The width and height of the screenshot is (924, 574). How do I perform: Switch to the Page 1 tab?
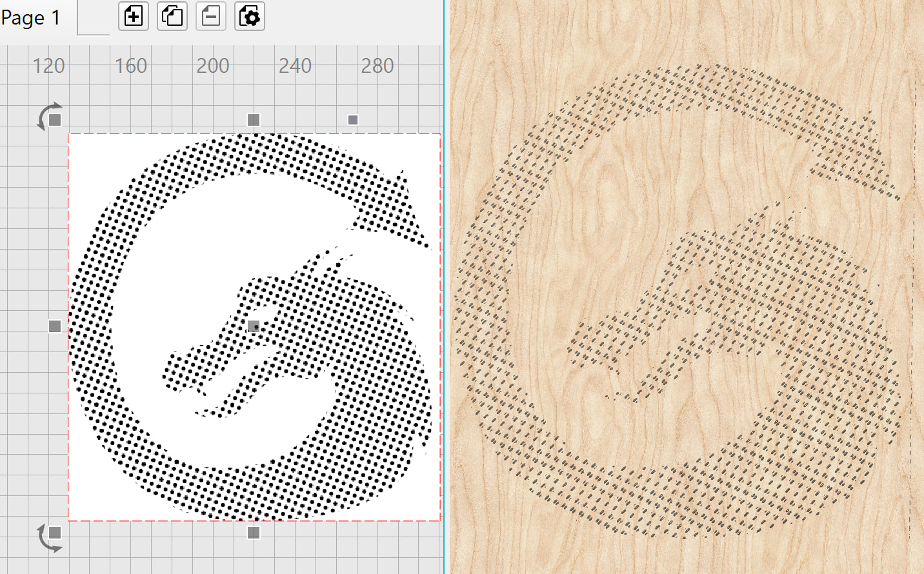tap(30, 17)
